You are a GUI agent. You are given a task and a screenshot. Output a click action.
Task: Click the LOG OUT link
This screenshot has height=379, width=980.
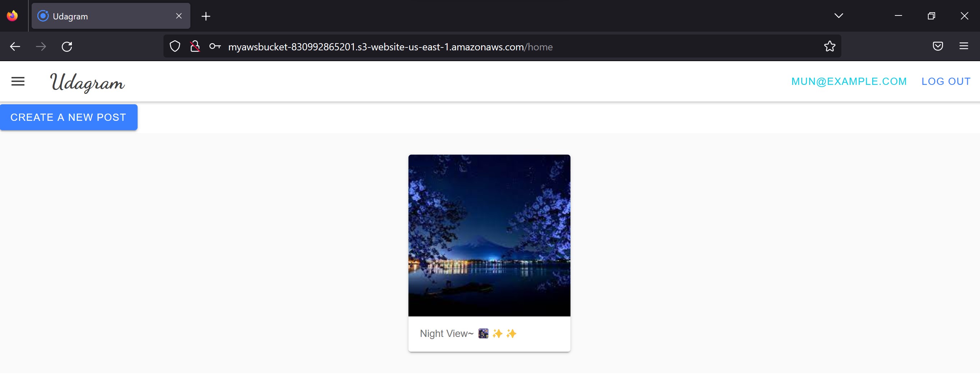946,81
